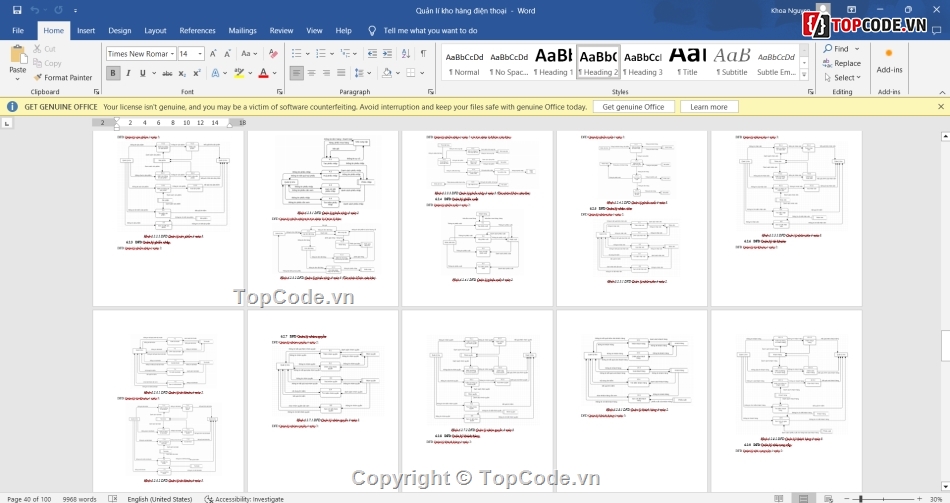Switch to the Layout tab

pos(155,30)
